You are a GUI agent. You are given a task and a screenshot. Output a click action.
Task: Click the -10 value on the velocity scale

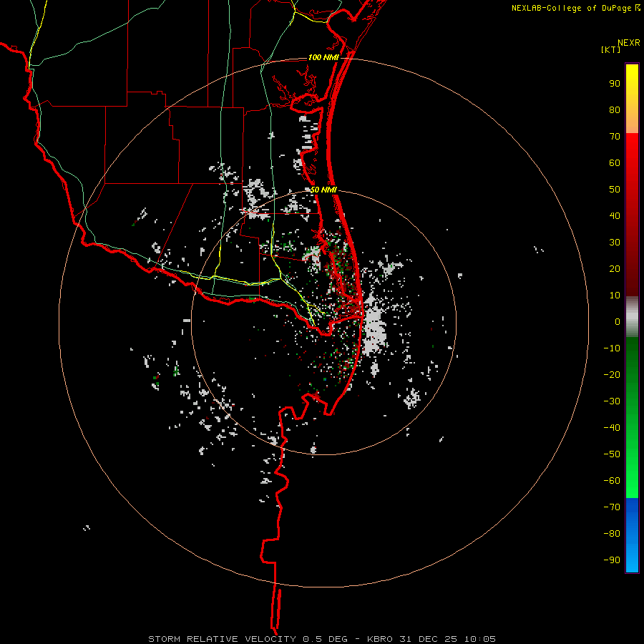(612, 348)
